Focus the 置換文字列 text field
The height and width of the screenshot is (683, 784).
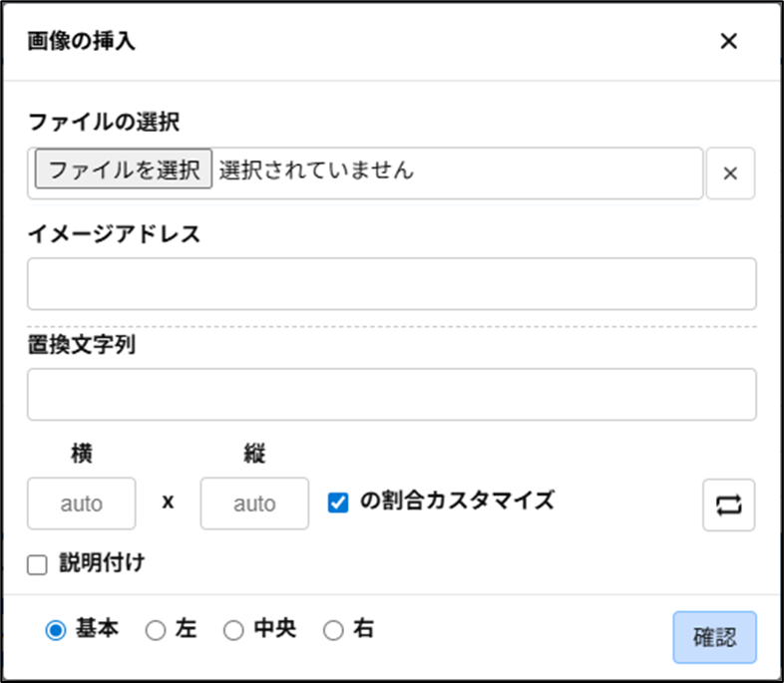391,395
